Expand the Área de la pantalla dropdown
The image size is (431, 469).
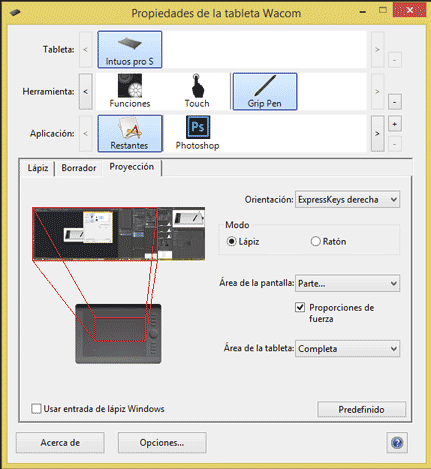tap(347, 283)
